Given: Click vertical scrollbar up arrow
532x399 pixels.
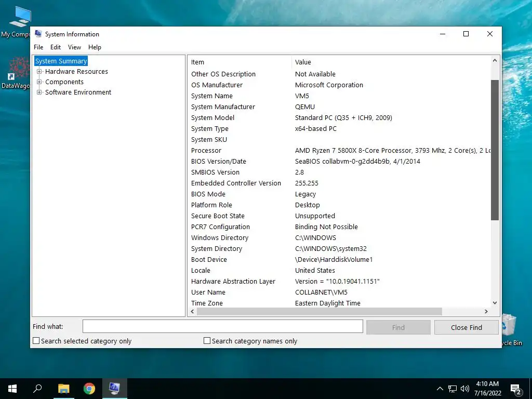Looking at the screenshot, I should [x=495, y=60].
